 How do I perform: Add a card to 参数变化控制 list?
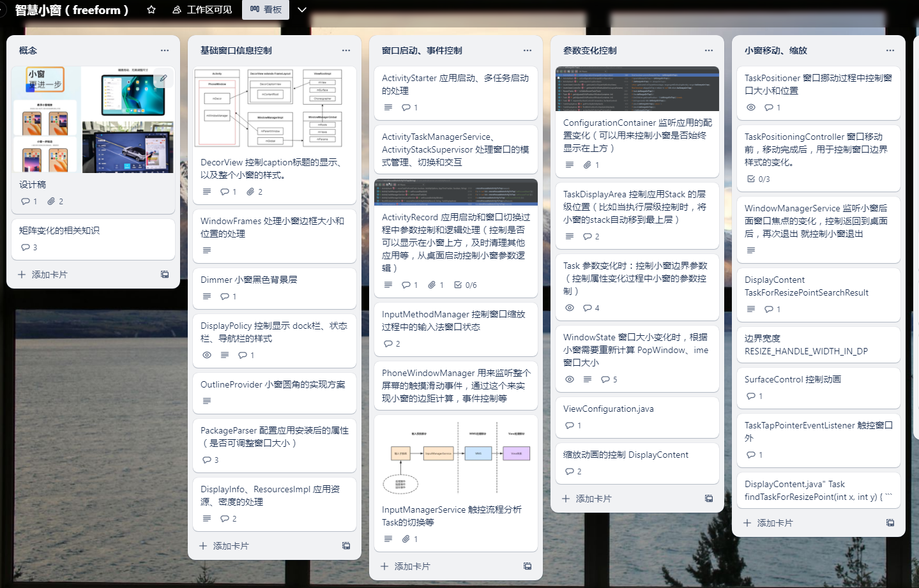coord(586,499)
